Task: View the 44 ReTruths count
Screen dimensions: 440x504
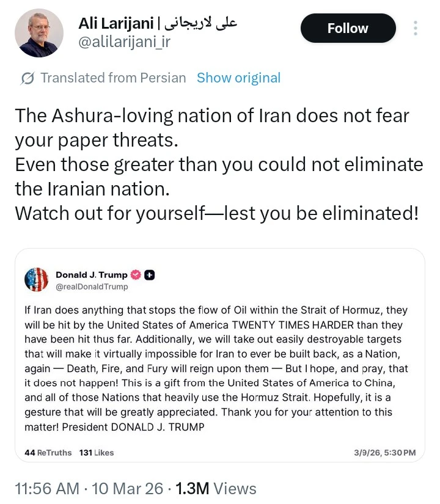Action: [x=48, y=453]
